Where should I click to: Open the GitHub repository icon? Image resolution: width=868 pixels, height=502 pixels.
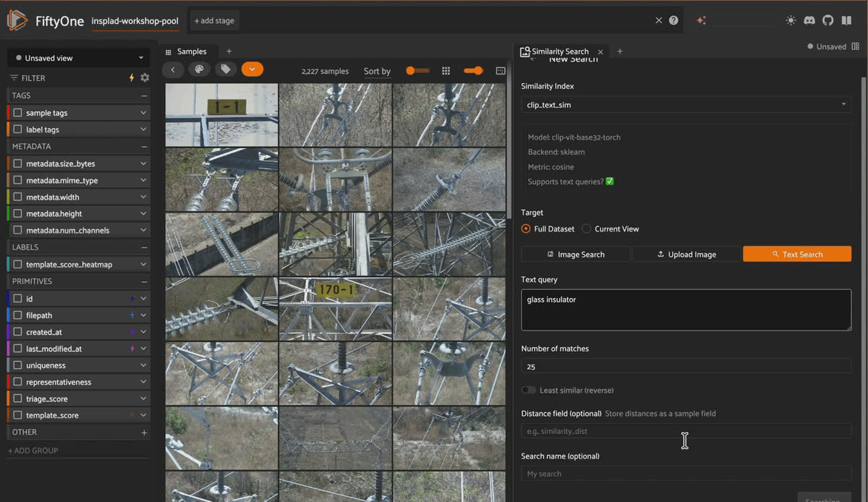pyautogui.click(x=828, y=20)
